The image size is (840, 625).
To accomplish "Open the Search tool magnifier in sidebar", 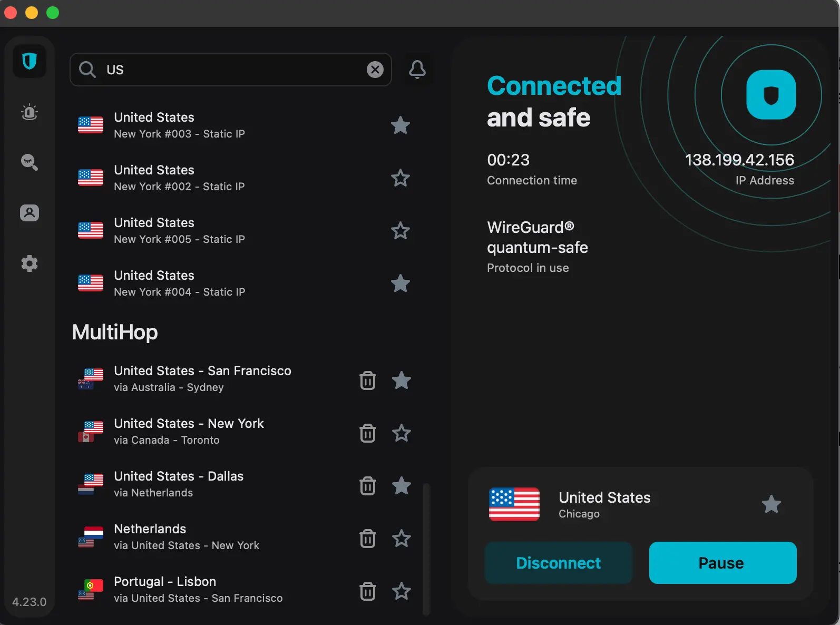I will coord(30,162).
